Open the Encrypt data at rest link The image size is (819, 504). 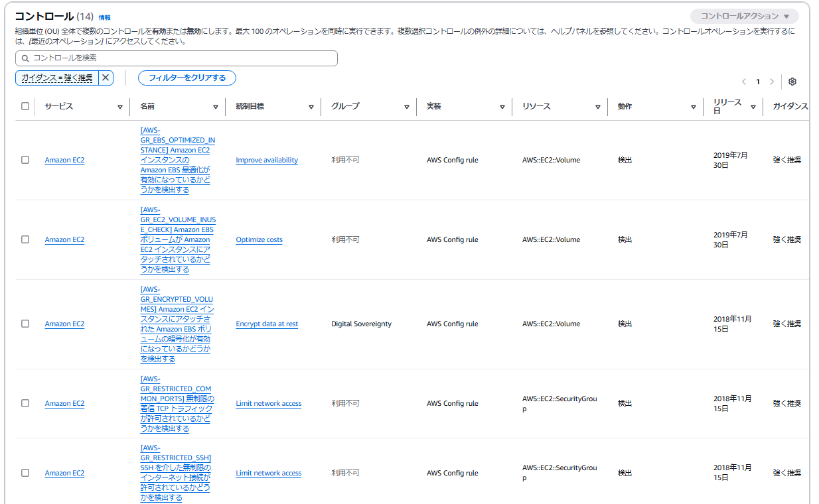coord(267,324)
